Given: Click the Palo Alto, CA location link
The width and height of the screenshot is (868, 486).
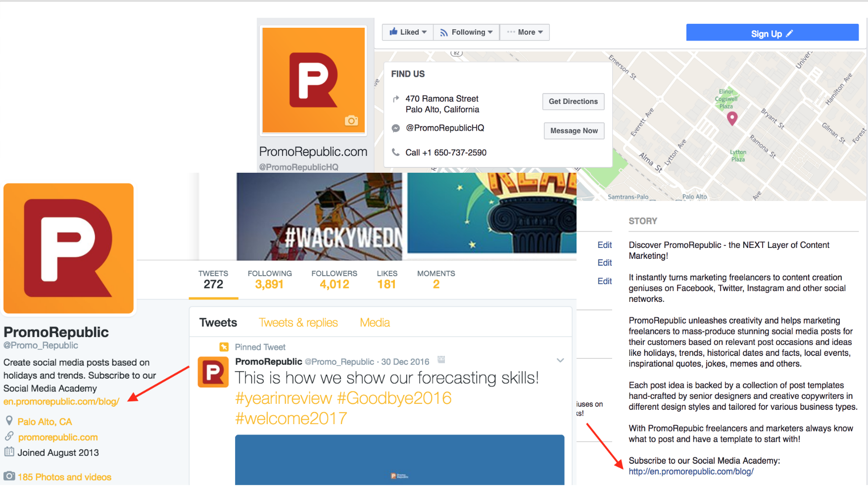Looking at the screenshot, I should (45, 422).
